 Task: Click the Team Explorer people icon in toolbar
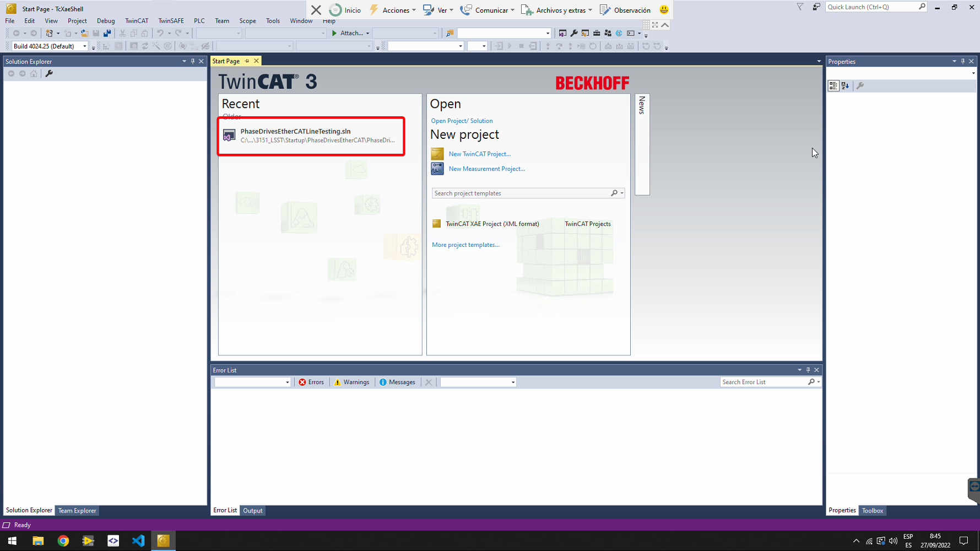pyautogui.click(x=608, y=33)
